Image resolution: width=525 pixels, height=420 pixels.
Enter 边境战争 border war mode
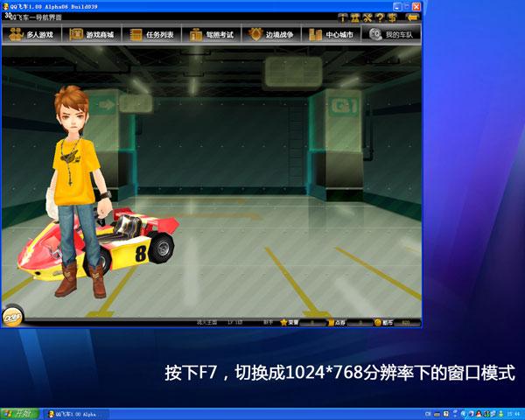(271, 34)
